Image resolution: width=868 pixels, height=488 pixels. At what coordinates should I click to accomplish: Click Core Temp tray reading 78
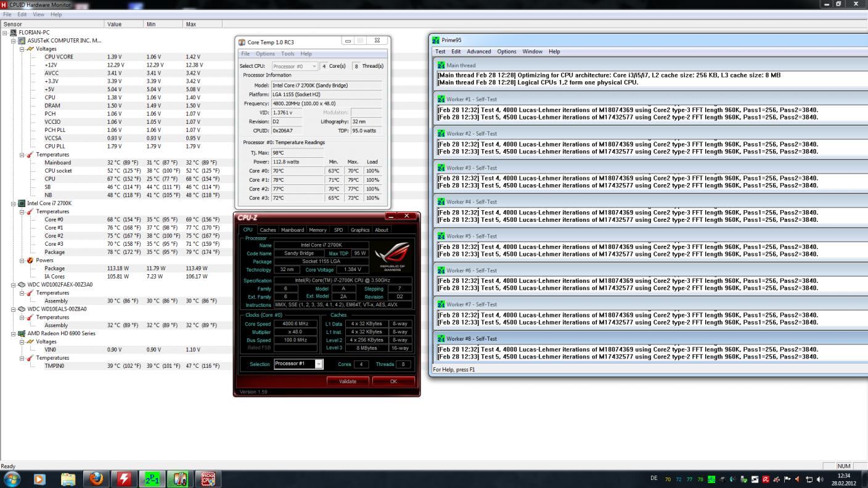pos(700,479)
